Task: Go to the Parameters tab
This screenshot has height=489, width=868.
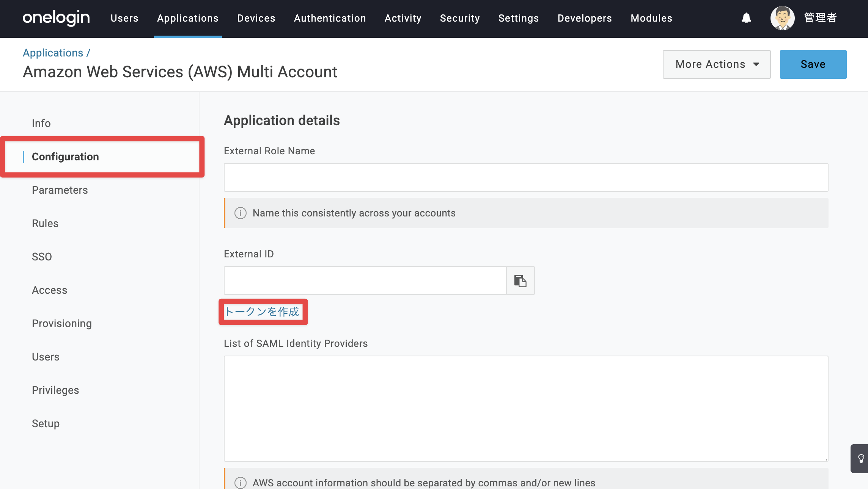Action: point(60,190)
